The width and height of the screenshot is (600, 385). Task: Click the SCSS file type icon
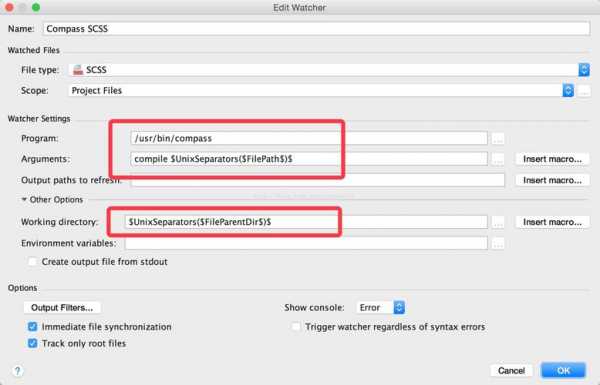pyautogui.click(x=78, y=70)
